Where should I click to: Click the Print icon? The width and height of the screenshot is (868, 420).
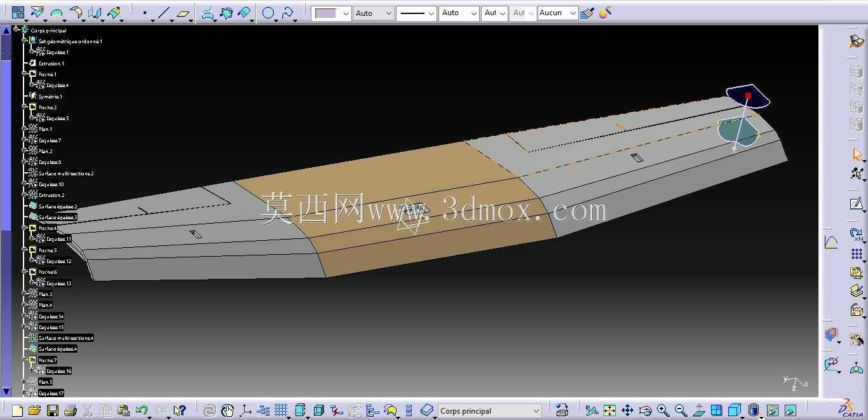(x=71, y=410)
